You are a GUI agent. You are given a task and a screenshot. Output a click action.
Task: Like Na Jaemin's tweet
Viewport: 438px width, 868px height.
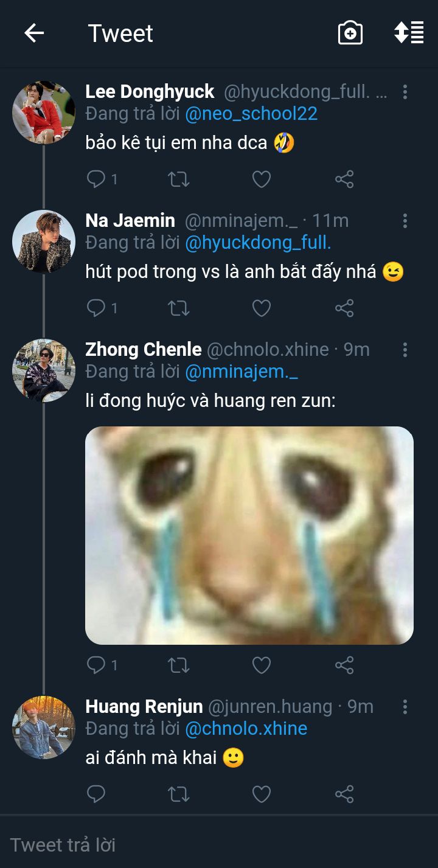tap(262, 308)
